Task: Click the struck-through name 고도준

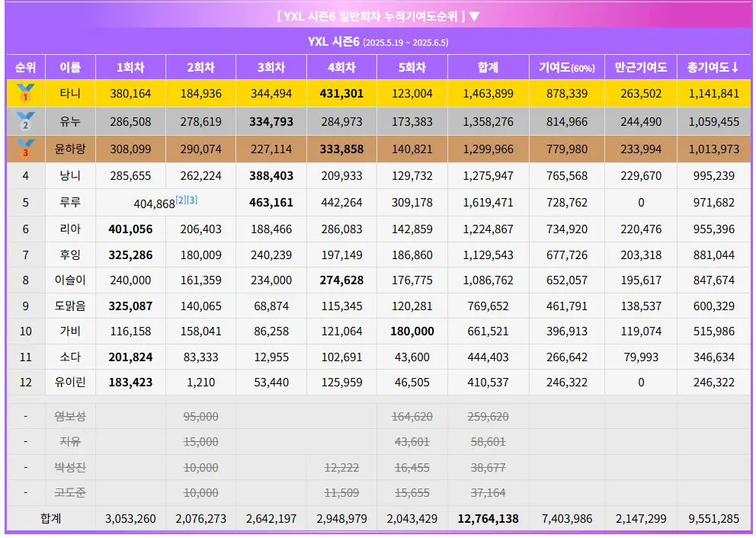Action: (70, 493)
